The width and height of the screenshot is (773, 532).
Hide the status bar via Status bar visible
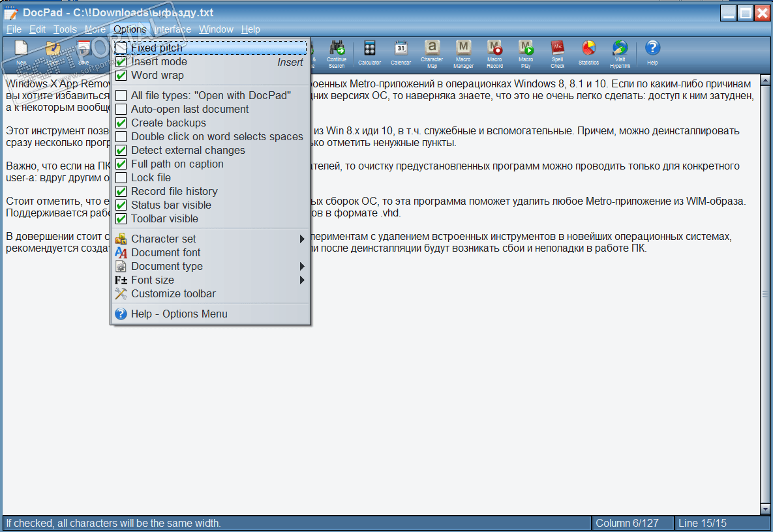(x=121, y=205)
